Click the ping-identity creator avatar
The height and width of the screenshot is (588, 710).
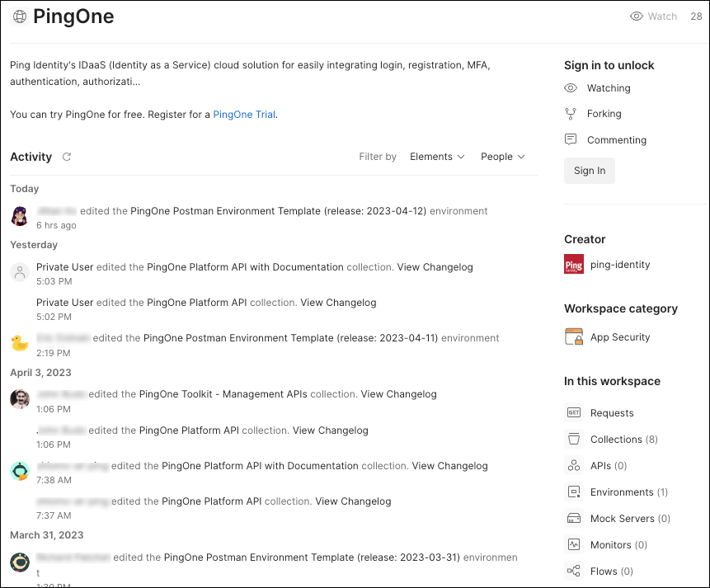[x=573, y=264]
